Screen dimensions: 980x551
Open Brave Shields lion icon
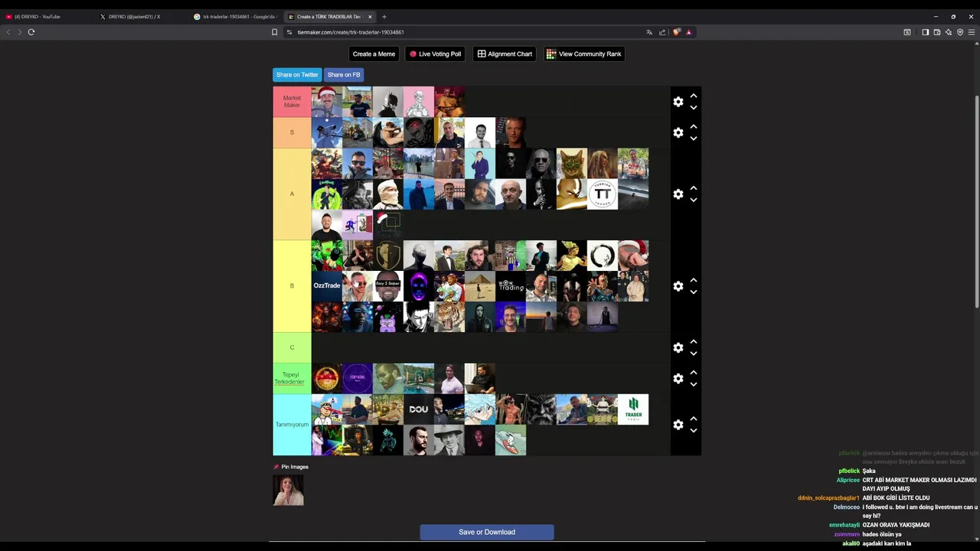677,32
